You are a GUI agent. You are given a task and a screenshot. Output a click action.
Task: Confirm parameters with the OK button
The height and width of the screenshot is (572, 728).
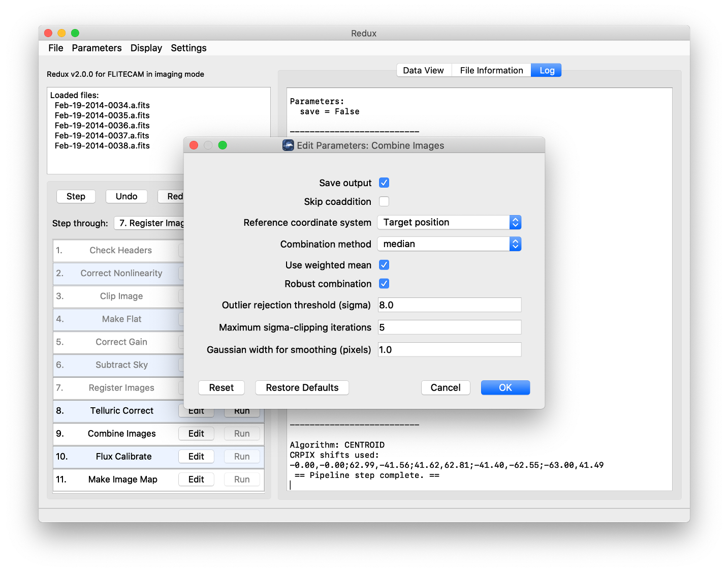505,387
